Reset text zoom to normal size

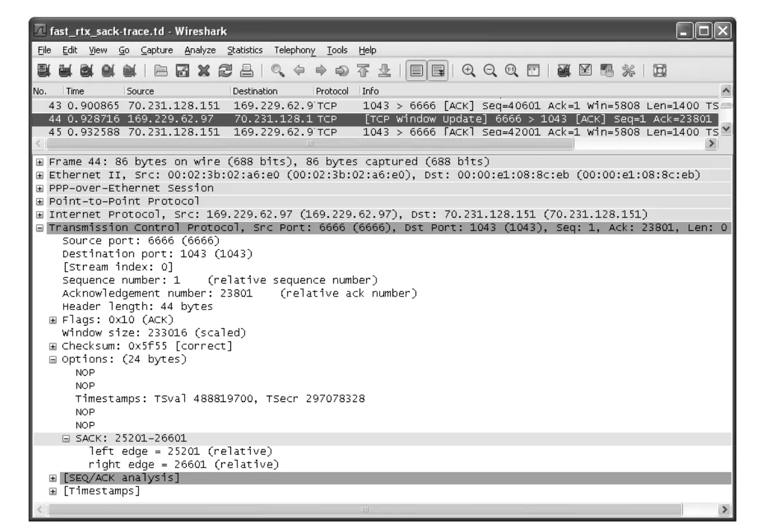pyautogui.click(x=512, y=71)
